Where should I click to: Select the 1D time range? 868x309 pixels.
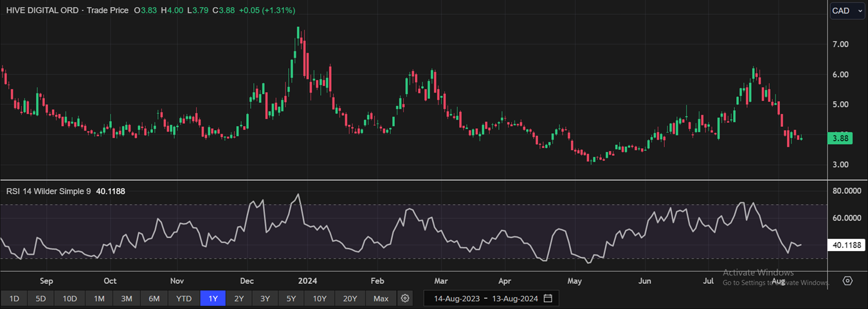(x=14, y=298)
